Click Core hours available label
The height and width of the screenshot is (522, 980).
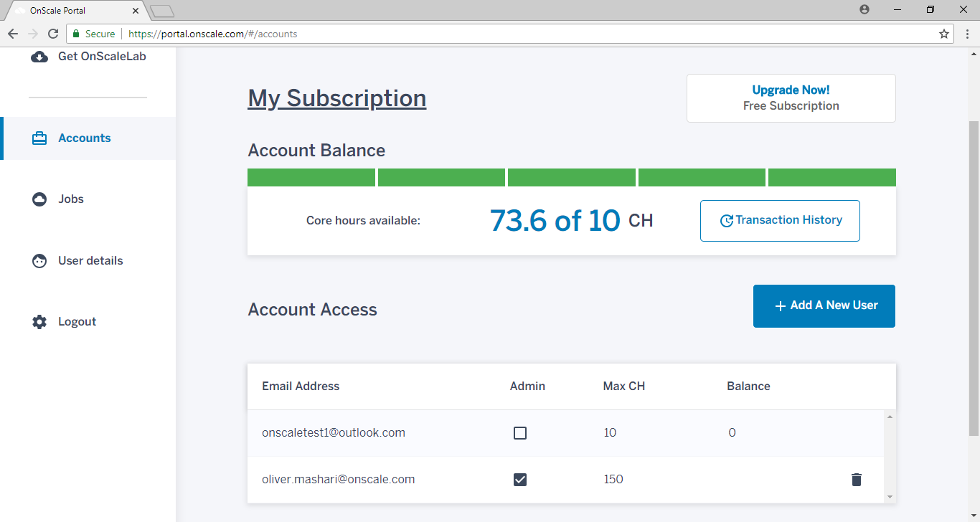[x=363, y=221]
